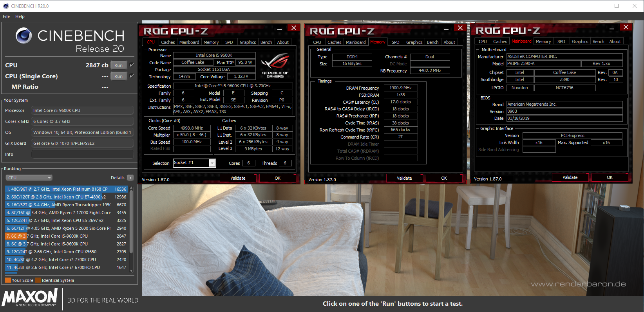
Task: Click Validate in the first CPU-Z window
Action: (238, 178)
